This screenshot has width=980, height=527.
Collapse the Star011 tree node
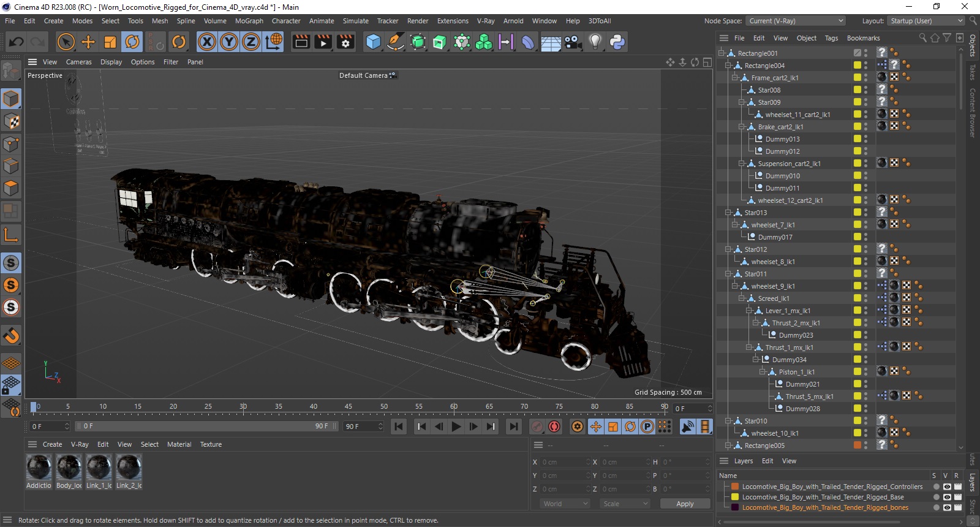click(728, 274)
